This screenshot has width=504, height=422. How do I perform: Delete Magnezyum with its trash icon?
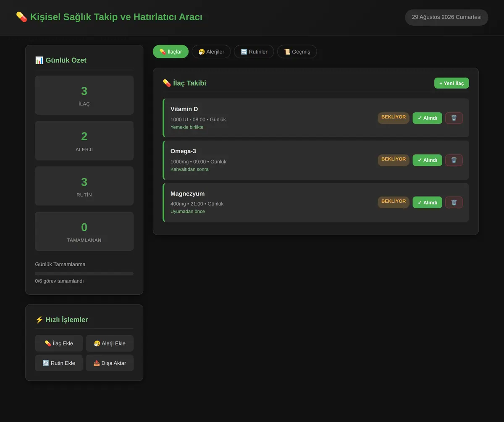454,202
